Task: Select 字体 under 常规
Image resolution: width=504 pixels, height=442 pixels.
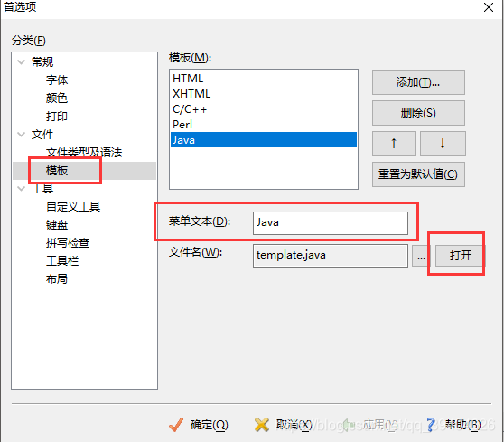Action: (57, 80)
